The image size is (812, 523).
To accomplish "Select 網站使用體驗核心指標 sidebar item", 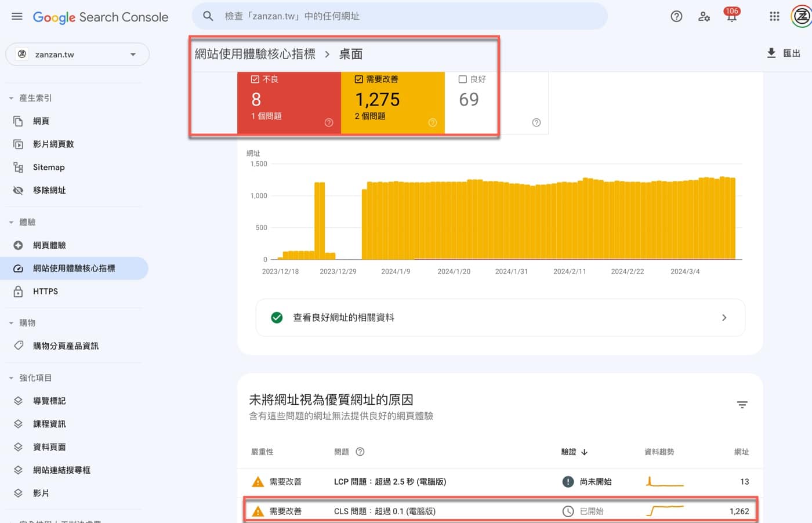I will click(x=74, y=268).
